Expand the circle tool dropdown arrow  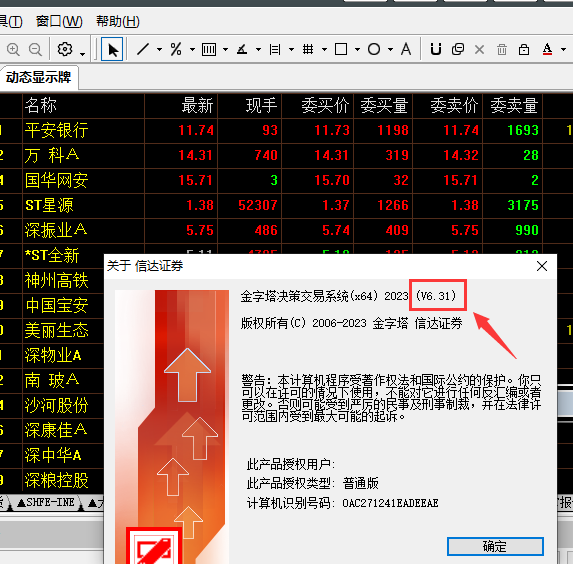click(390, 49)
